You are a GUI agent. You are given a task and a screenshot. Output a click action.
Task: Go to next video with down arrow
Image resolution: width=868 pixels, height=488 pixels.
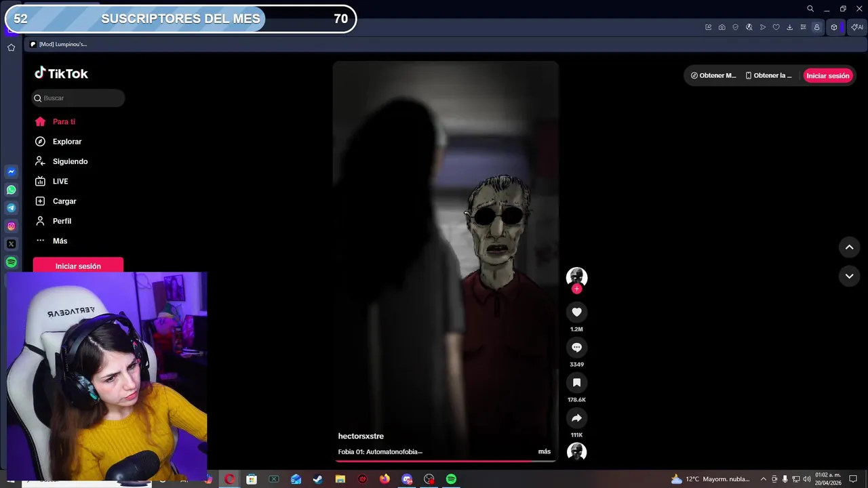click(x=849, y=276)
